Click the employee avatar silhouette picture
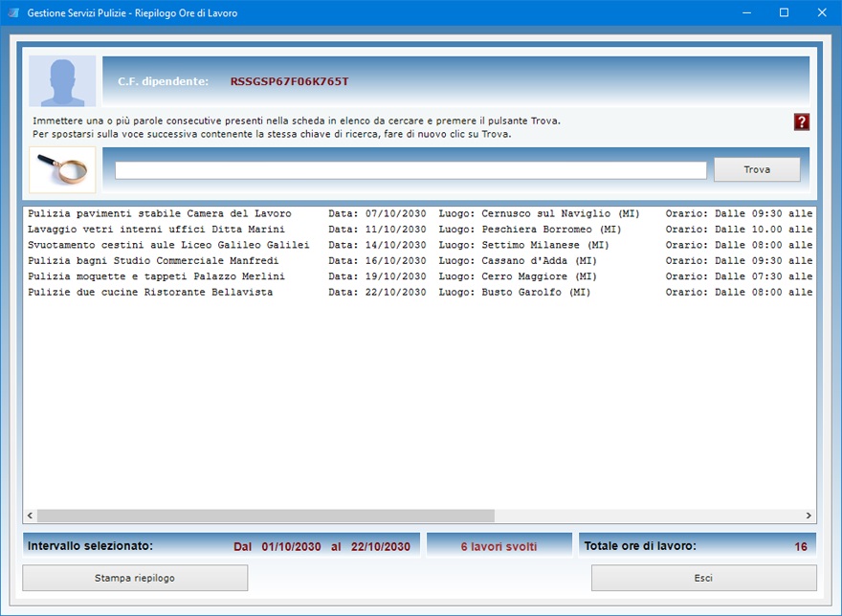 click(62, 81)
